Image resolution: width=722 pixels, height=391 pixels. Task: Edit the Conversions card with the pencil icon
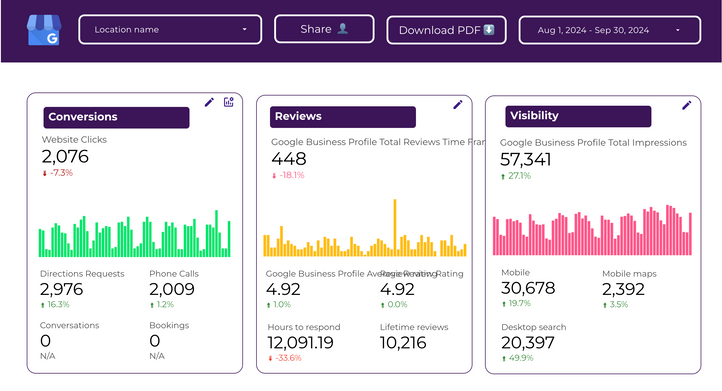click(209, 102)
